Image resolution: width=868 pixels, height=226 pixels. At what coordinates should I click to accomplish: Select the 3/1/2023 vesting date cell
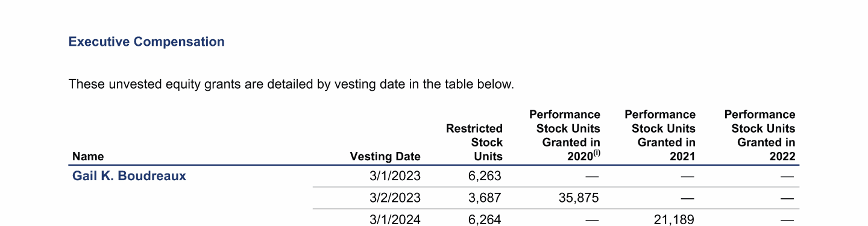[x=395, y=176]
